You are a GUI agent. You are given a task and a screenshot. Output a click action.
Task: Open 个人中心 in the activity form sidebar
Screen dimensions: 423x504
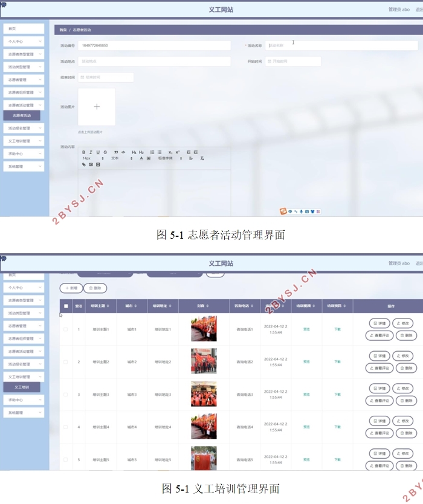[x=24, y=42]
